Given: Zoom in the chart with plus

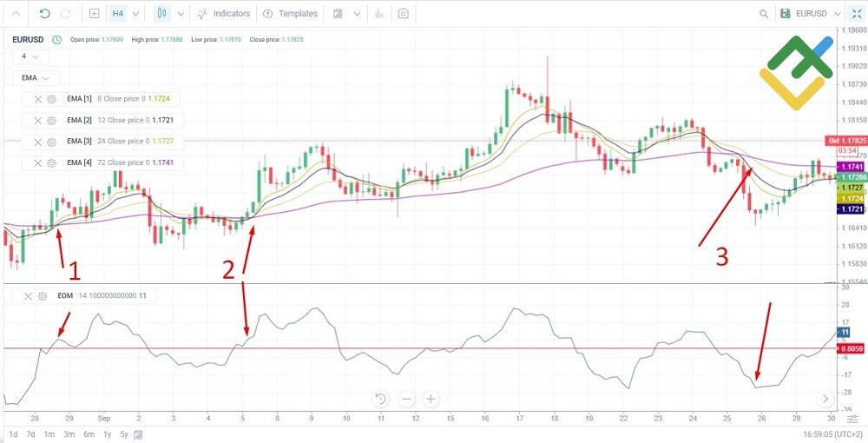Looking at the screenshot, I should pos(431,399).
